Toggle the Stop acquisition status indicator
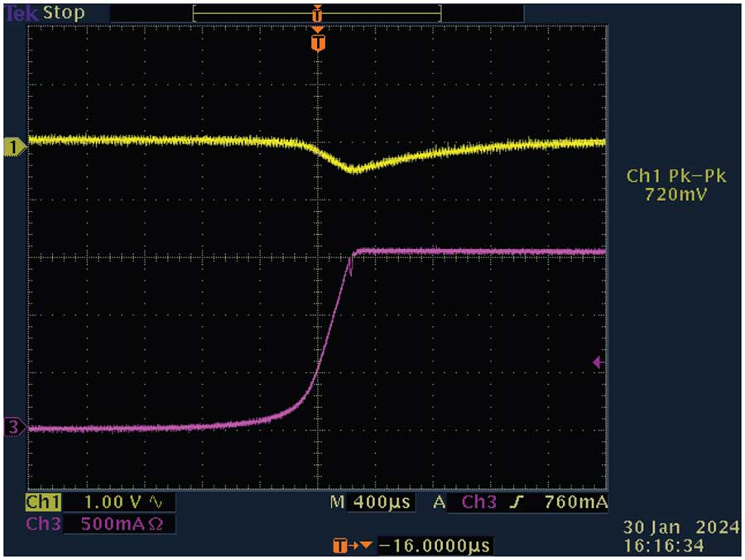 pos(63,13)
